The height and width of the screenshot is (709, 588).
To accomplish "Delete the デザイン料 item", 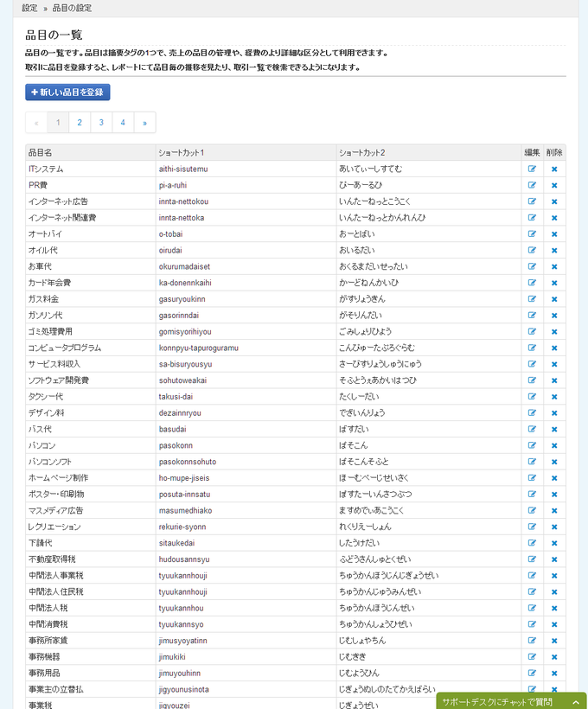I will (x=554, y=413).
